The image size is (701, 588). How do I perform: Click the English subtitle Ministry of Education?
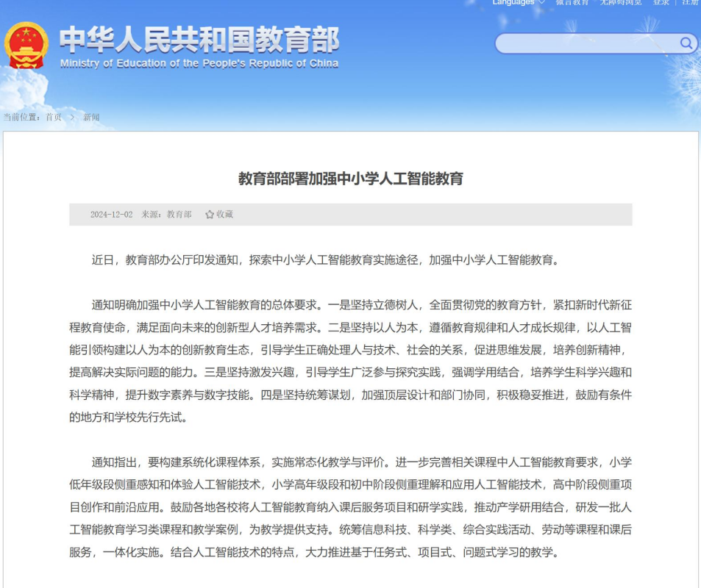(x=199, y=63)
